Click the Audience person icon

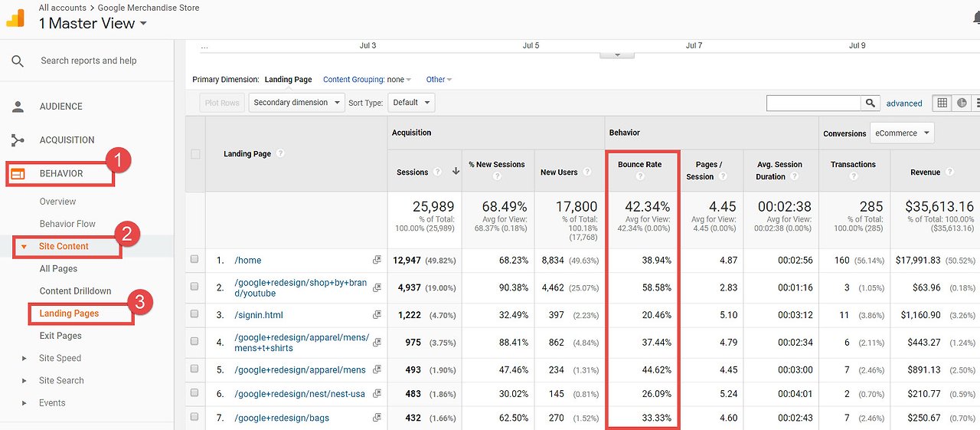pyautogui.click(x=18, y=107)
